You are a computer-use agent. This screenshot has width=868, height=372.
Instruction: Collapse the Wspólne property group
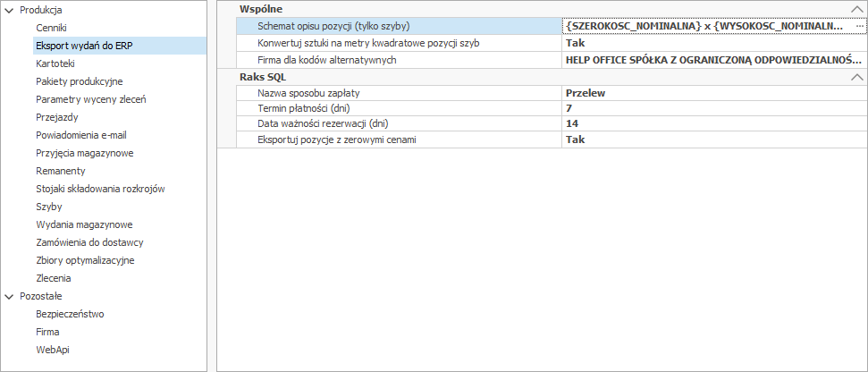855,9
